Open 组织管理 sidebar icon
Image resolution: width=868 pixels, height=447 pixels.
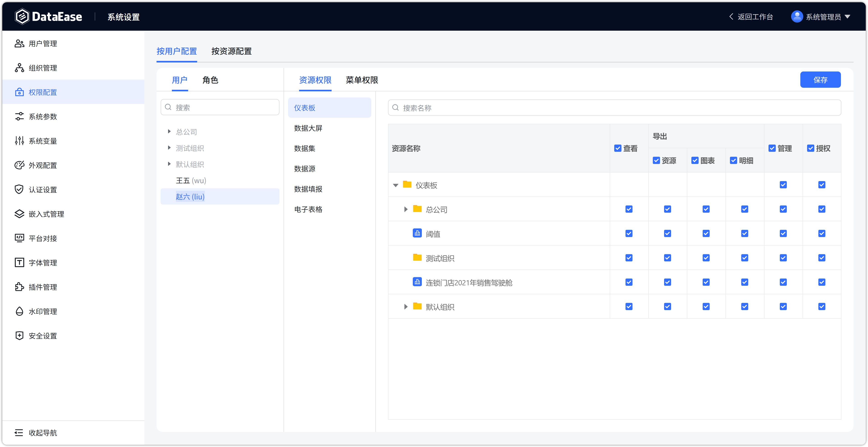[19, 68]
